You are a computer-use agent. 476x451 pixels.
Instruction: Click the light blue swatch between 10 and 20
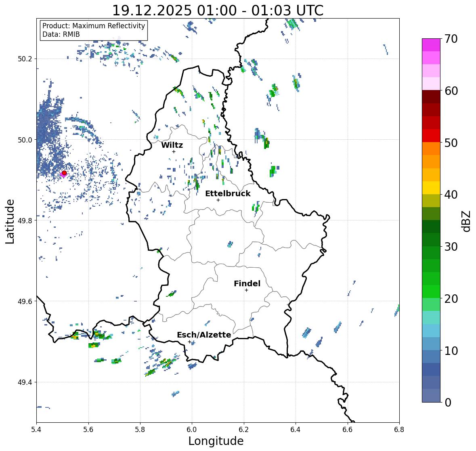click(x=431, y=331)
